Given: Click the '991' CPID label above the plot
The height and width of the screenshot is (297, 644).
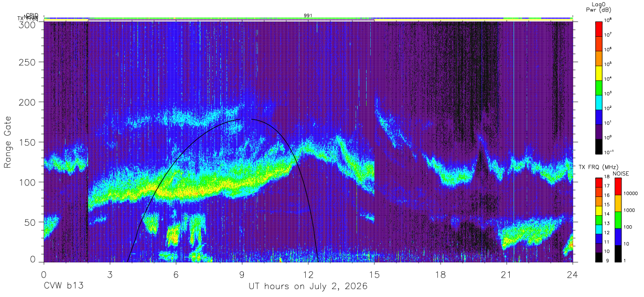Looking at the screenshot, I should (x=308, y=15).
